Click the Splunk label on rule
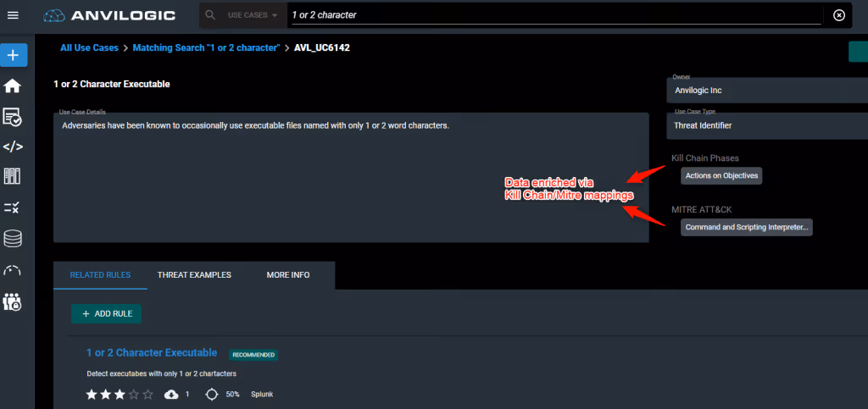This screenshot has width=868, height=409. click(262, 394)
